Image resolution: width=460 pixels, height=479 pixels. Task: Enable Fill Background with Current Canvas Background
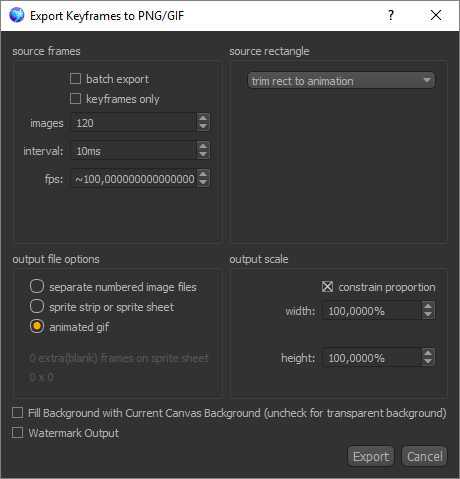17,413
